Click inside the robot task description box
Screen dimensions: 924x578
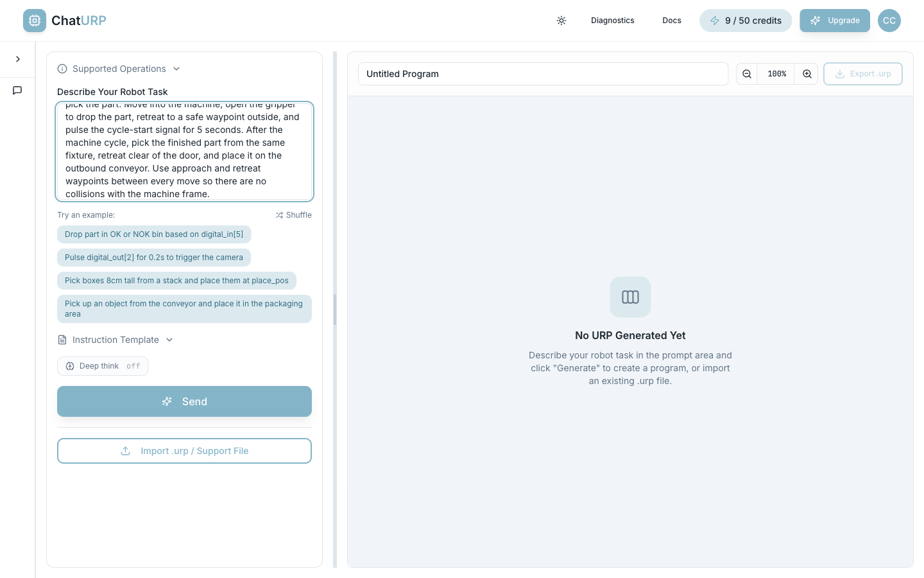point(184,152)
